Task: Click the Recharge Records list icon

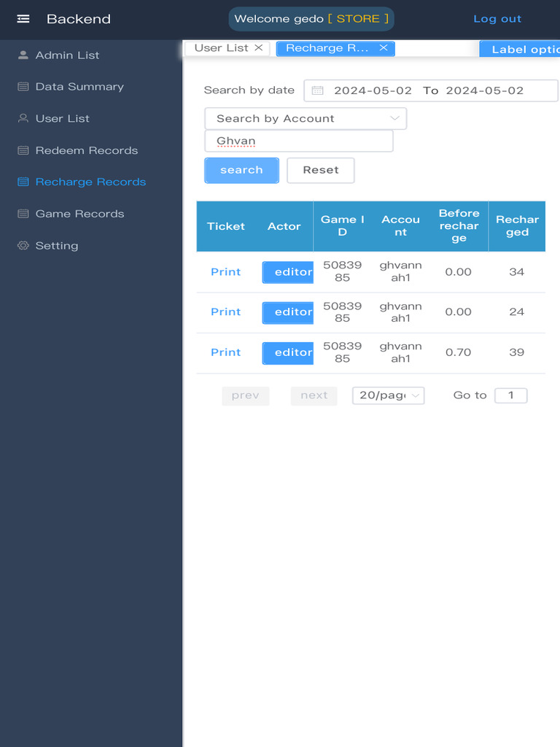Action: (23, 182)
